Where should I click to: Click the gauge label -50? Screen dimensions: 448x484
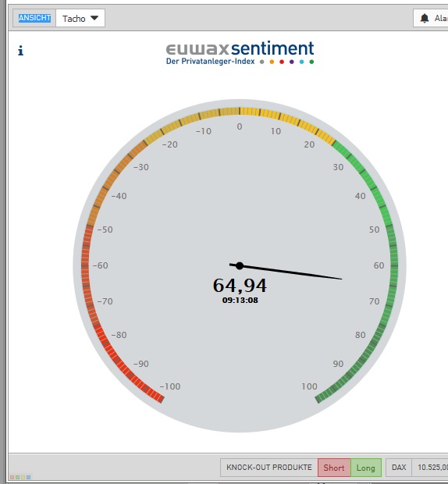(x=105, y=230)
